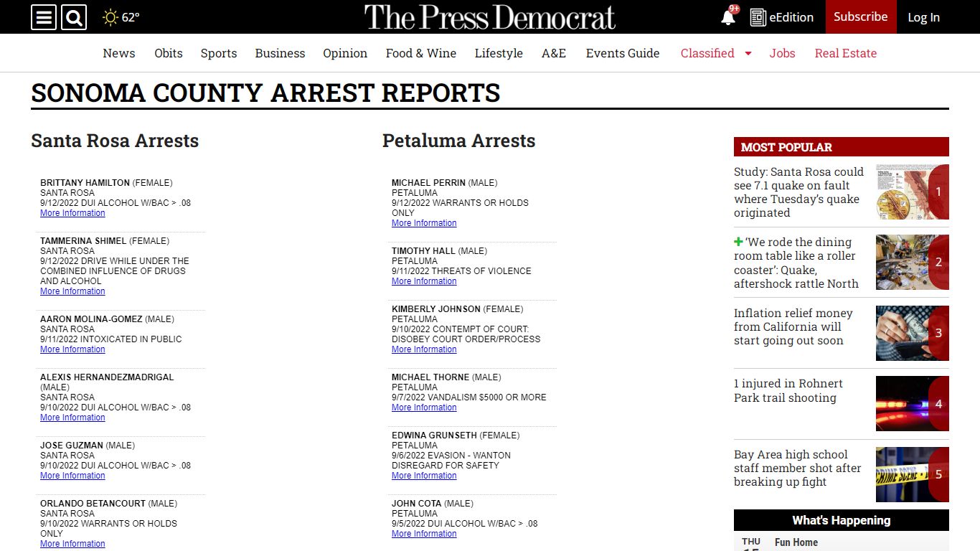980x551 pixels.
Task: Click the MOST POPULAR header
Action: 842,147
